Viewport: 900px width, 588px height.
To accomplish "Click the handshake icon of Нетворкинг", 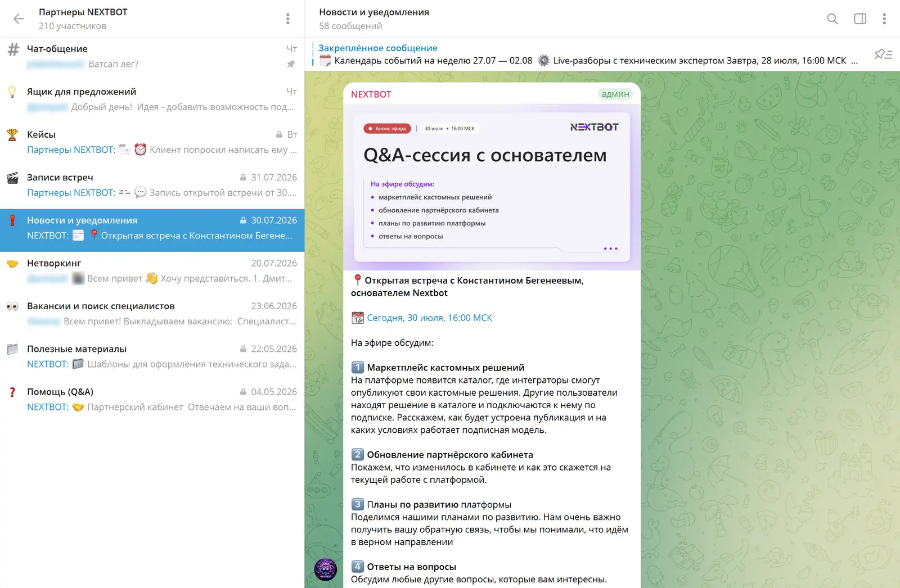I will click(12, 264).
